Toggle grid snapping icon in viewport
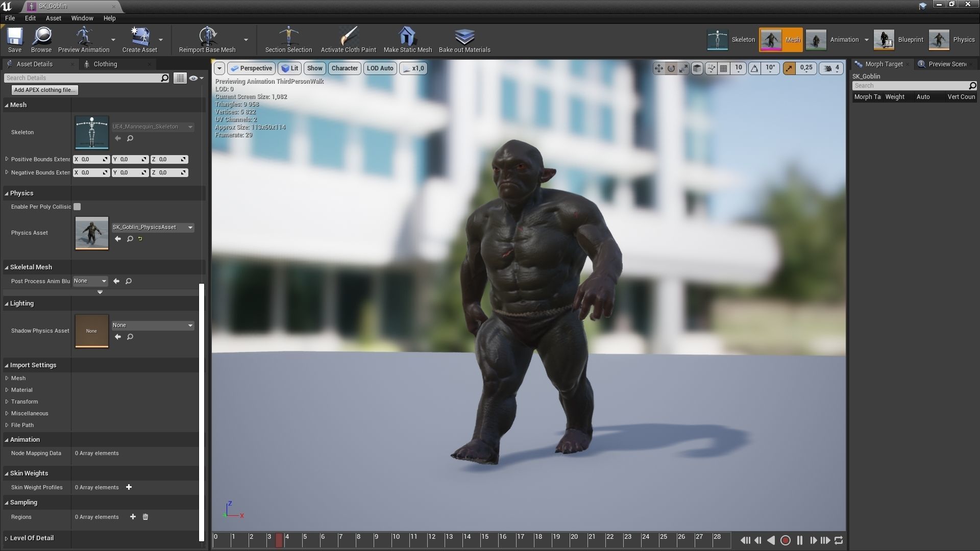Image resolution: width=980 pixels, height=551 pixels. 724,68
